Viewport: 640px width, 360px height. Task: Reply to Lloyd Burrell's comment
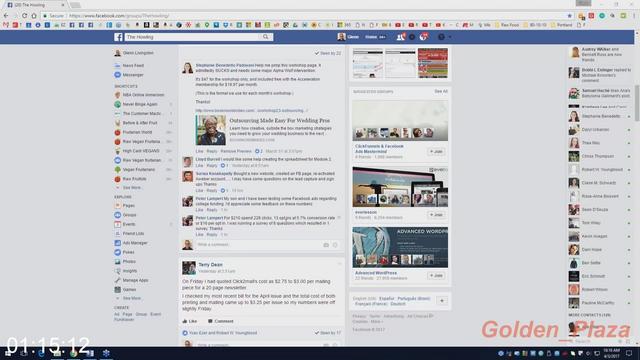coord(212,166)
